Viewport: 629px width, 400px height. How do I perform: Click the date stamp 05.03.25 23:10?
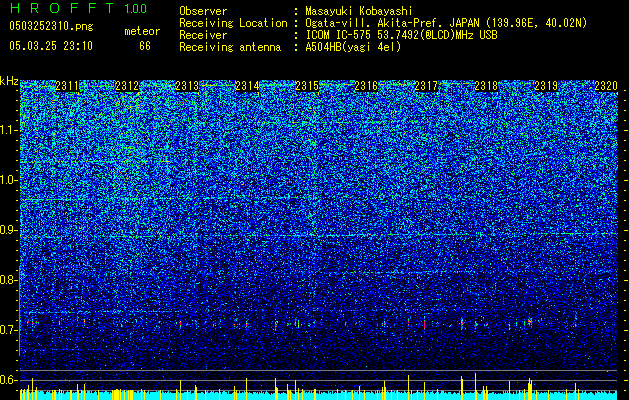[x=51, y=46]
